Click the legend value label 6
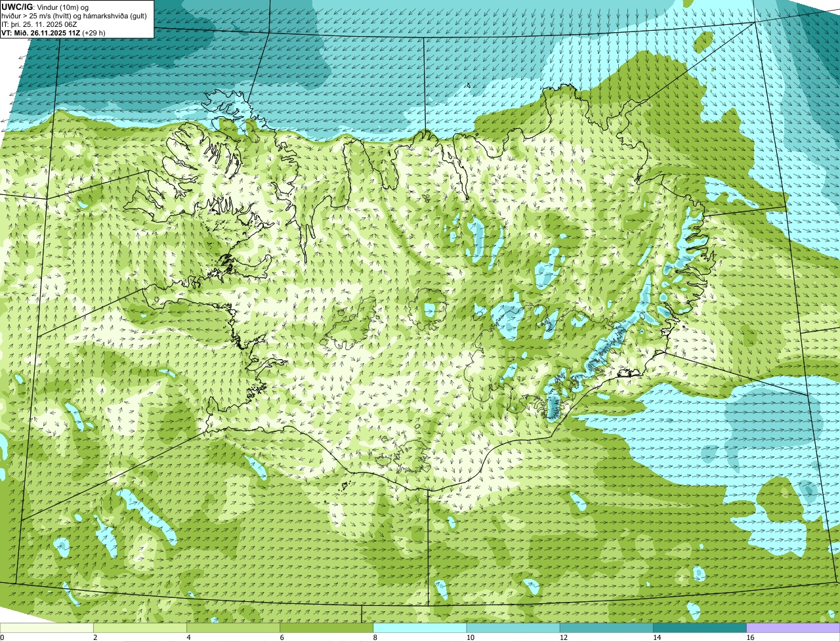Image resolution: width=840 pixels, height=642 pixels. point(282,637)
